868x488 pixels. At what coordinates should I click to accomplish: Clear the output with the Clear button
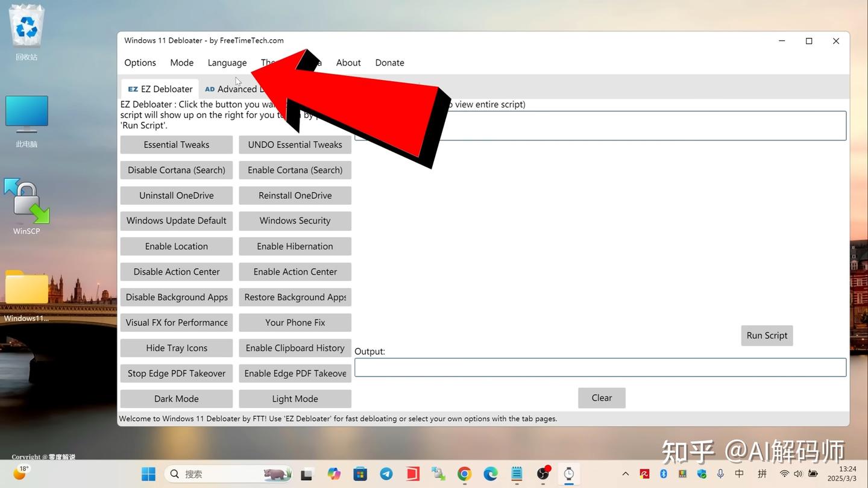(601, 398)
